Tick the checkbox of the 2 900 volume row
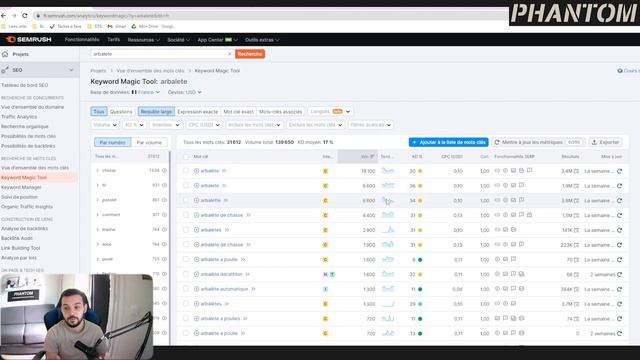The image size is (640, 360). (x=186, y=230)
